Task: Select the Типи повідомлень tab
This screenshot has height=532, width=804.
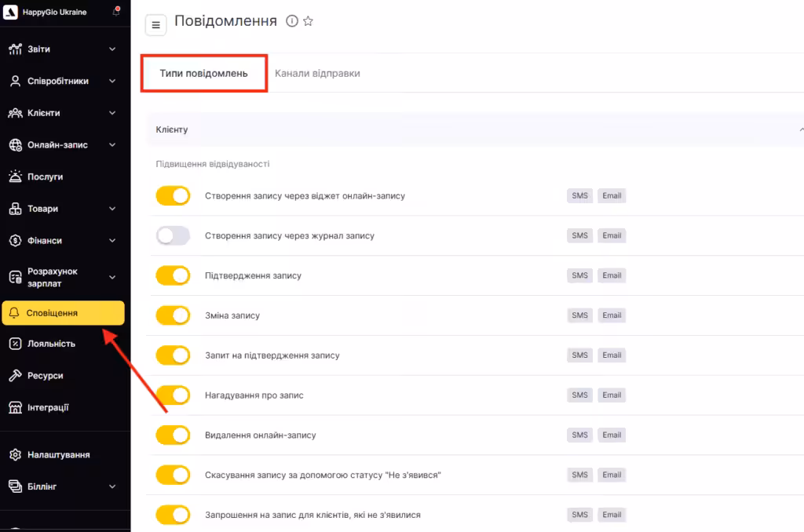Action: point(203,73)
